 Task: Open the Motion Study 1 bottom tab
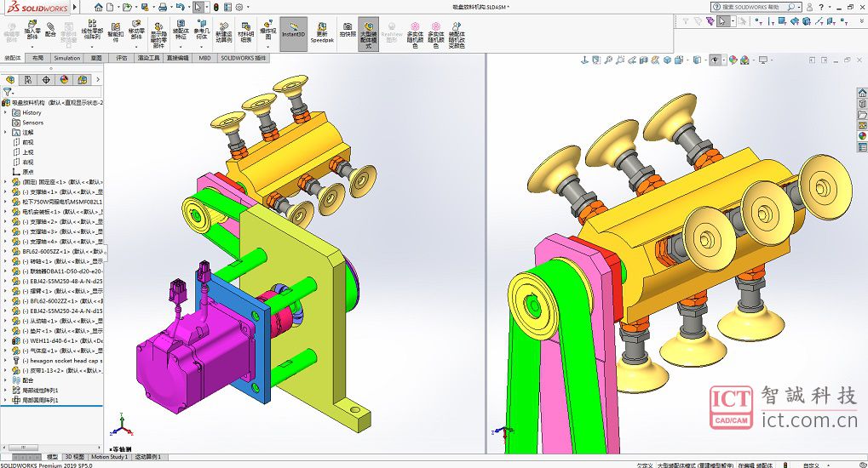[x=109, y=457]
